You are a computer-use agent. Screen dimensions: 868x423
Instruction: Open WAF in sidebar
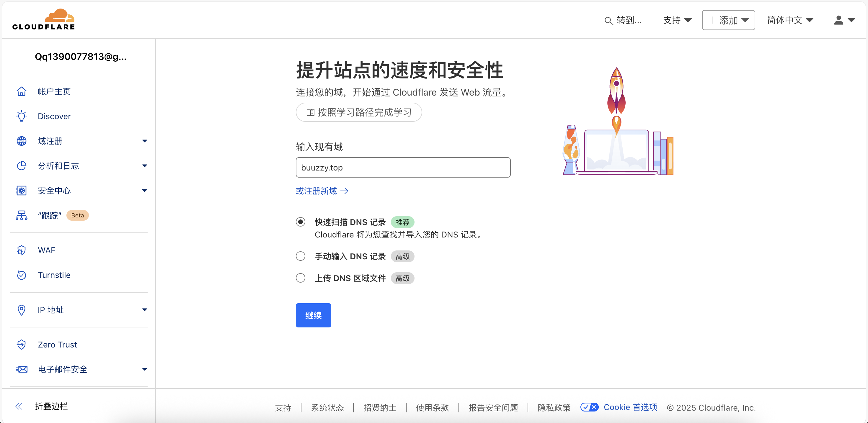click(x=47, y=250)
